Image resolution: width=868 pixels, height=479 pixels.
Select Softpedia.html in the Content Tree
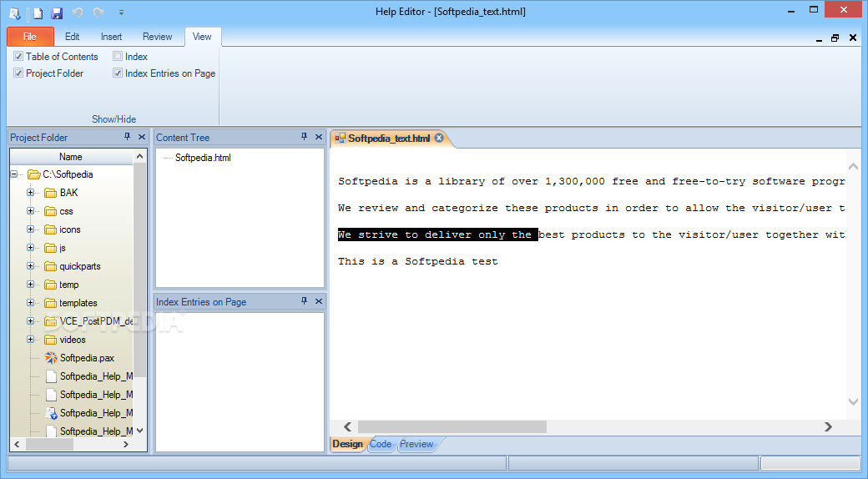point(203,158)
